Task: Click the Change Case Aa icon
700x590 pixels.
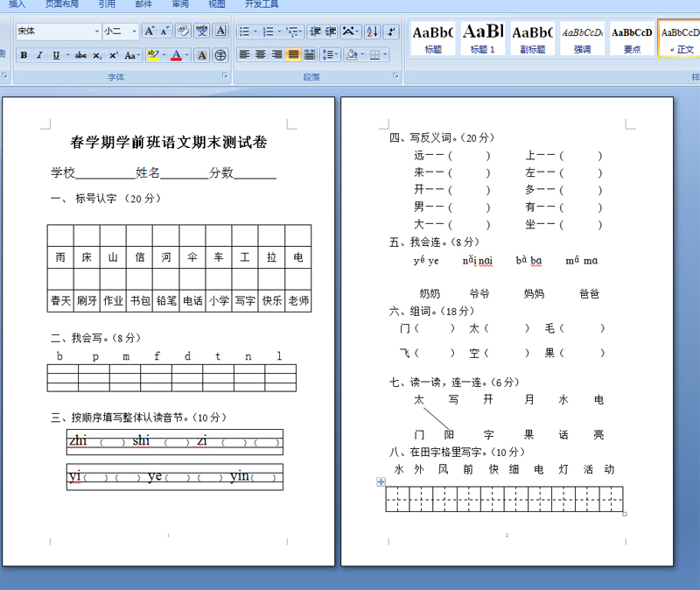Action: pos(130,55)
